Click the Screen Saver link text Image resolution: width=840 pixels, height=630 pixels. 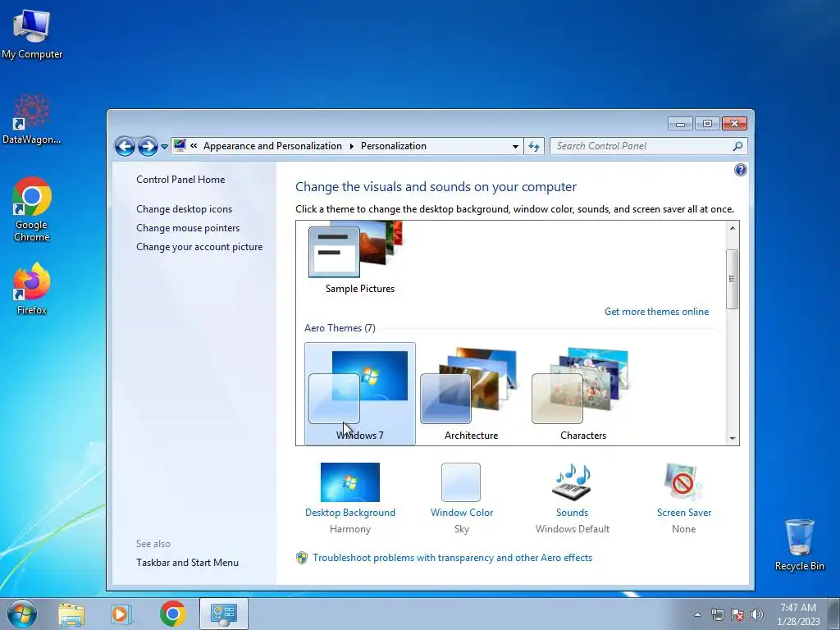tap(684, 513)
